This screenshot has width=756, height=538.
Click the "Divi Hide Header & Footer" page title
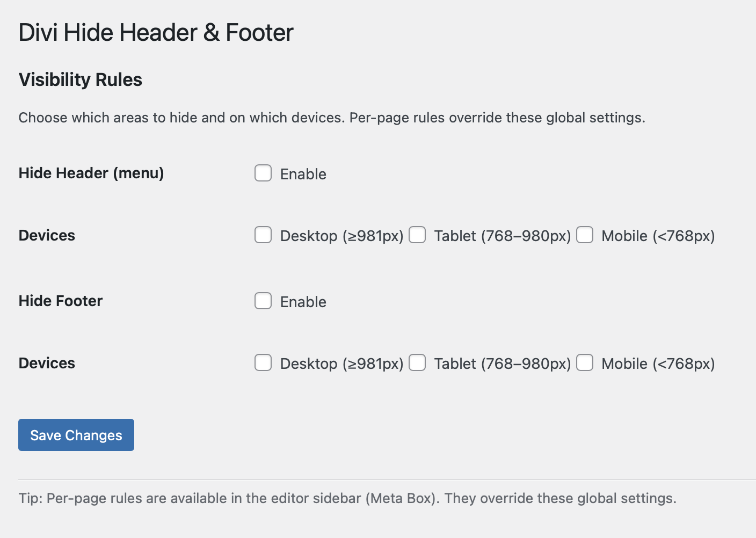[156, 33]
